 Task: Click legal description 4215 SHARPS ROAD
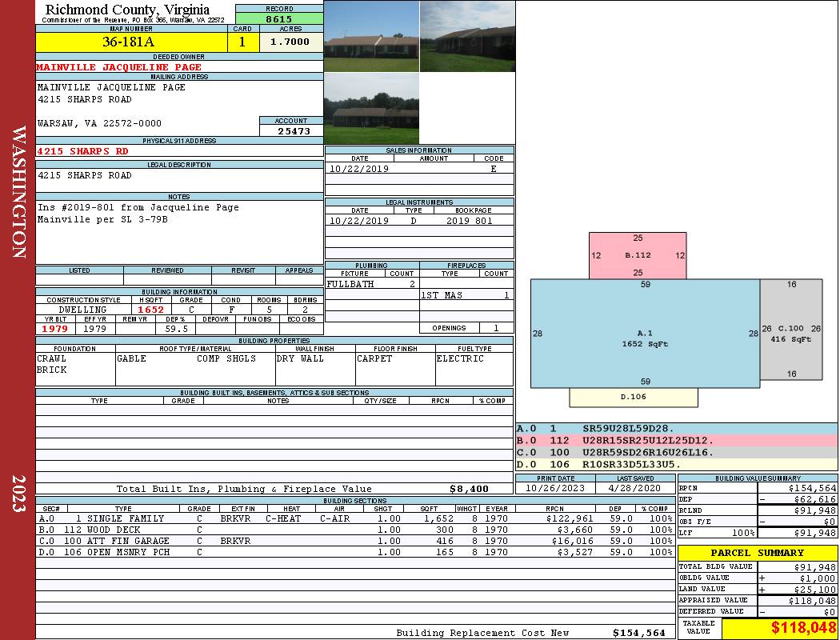tap(84, 175)
